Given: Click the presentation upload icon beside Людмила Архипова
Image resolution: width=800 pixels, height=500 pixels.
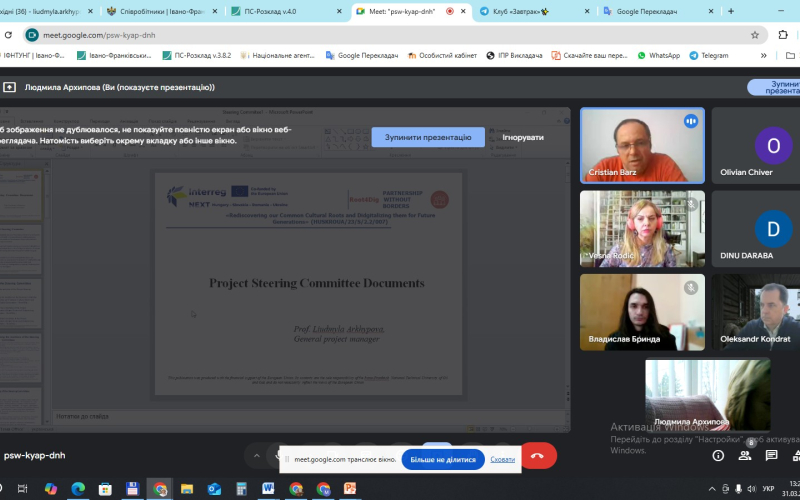Looking at the screenshot, I should 9,87.
